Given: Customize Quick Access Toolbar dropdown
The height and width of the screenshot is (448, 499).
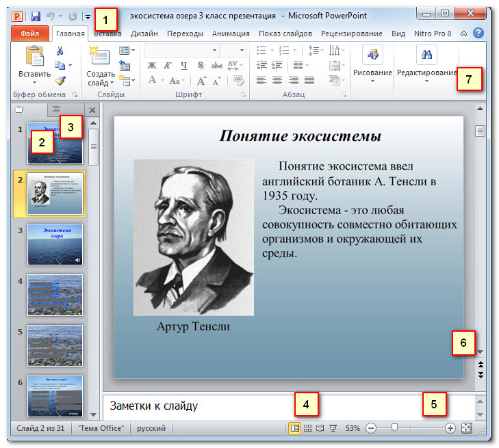Looking at the screenshot, I should [88, 16].
